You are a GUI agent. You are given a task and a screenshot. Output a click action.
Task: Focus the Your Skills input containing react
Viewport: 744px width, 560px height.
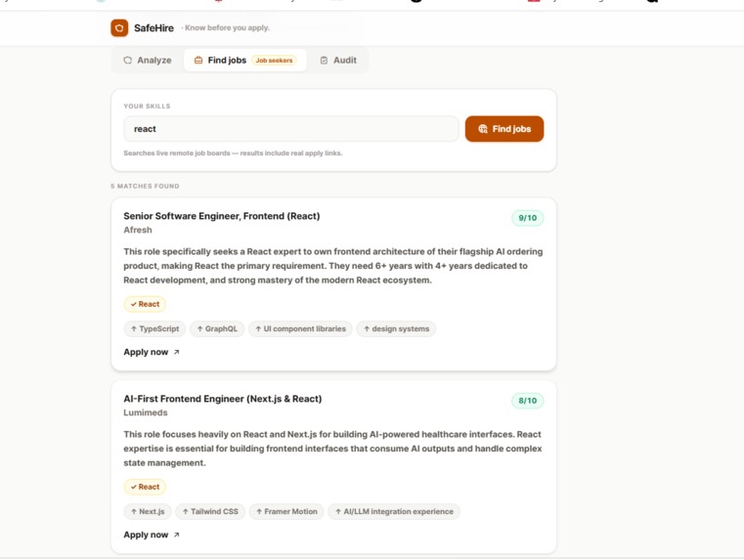coord(291,129)
